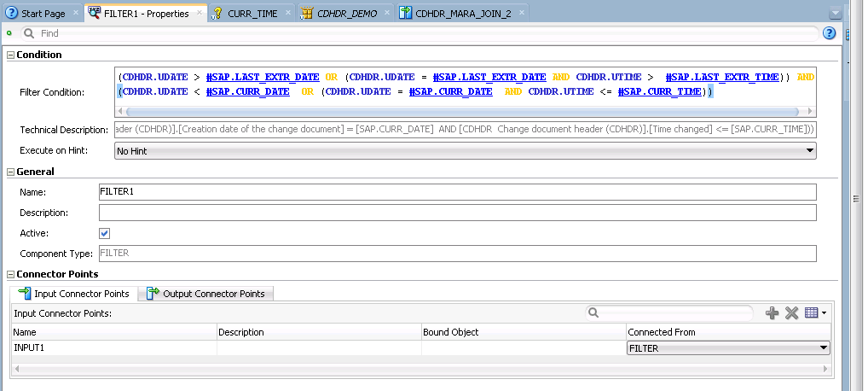The height and width of the screenshot is (391, 868).
Task: Click filter condition scroll left arrow
Action: [x=121, y=112]
